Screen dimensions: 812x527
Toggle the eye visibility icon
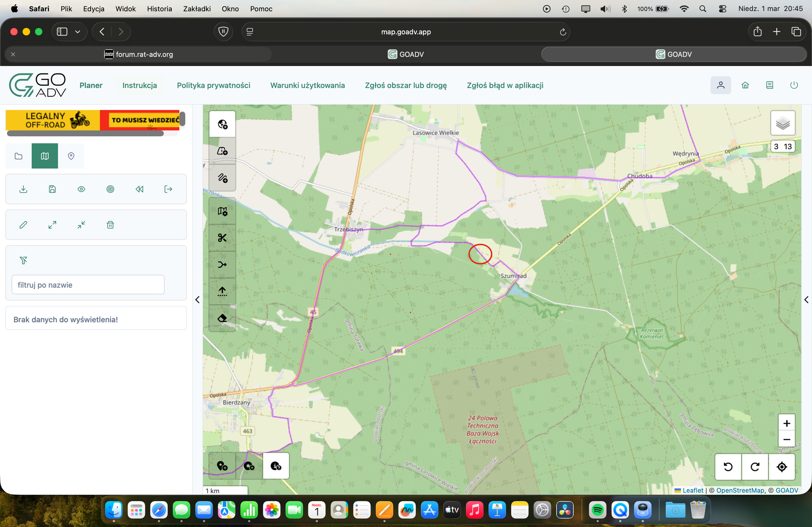point(81,189)
